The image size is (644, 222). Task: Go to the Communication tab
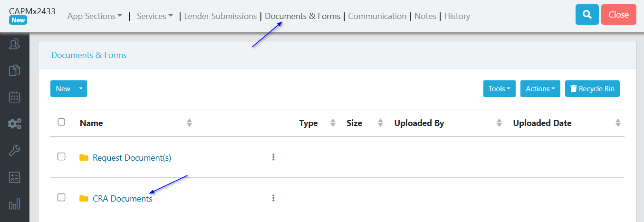(377, 16)
